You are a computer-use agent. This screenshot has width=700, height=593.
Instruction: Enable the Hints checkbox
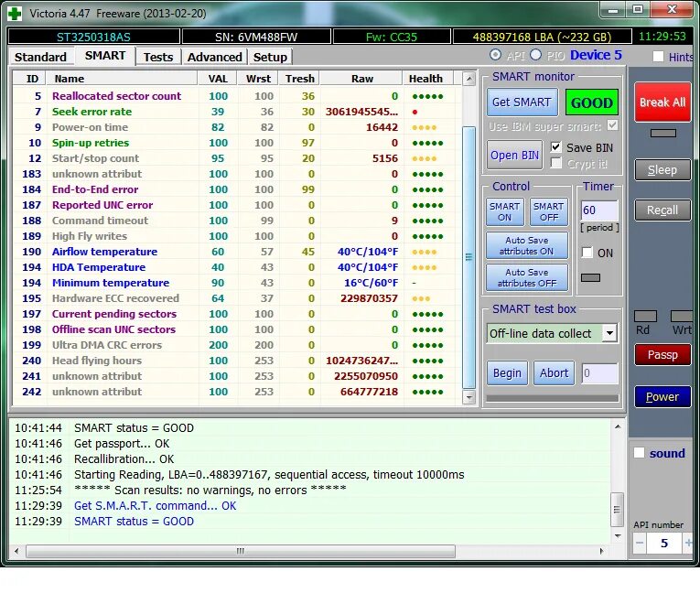tap(658, 57)
